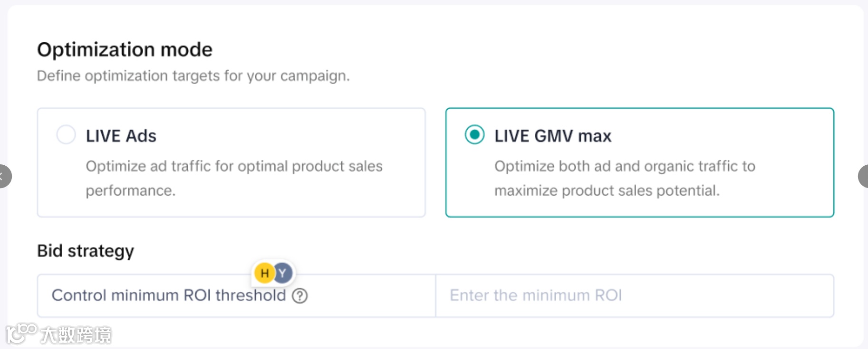Select the LIVE GMV max radio button
This screenshot has height=349, width=868.
474,135
